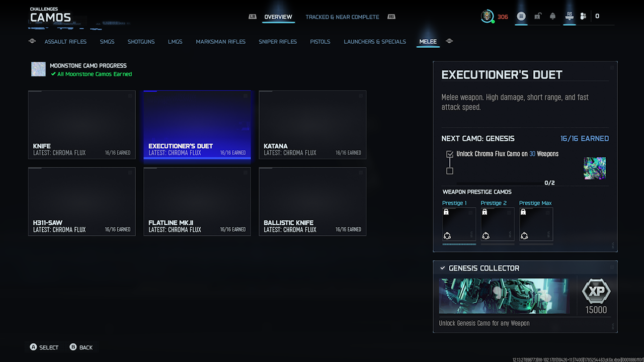Viewport: 644px width, 362px height.
Task: Open the notifications bell icon
Action: (553, 17)
